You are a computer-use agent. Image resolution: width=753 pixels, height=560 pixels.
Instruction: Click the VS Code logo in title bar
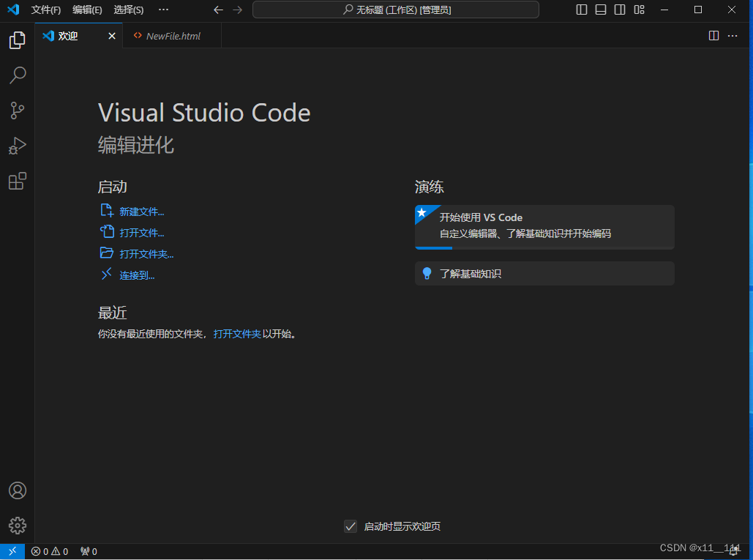(x=13, y=10)
